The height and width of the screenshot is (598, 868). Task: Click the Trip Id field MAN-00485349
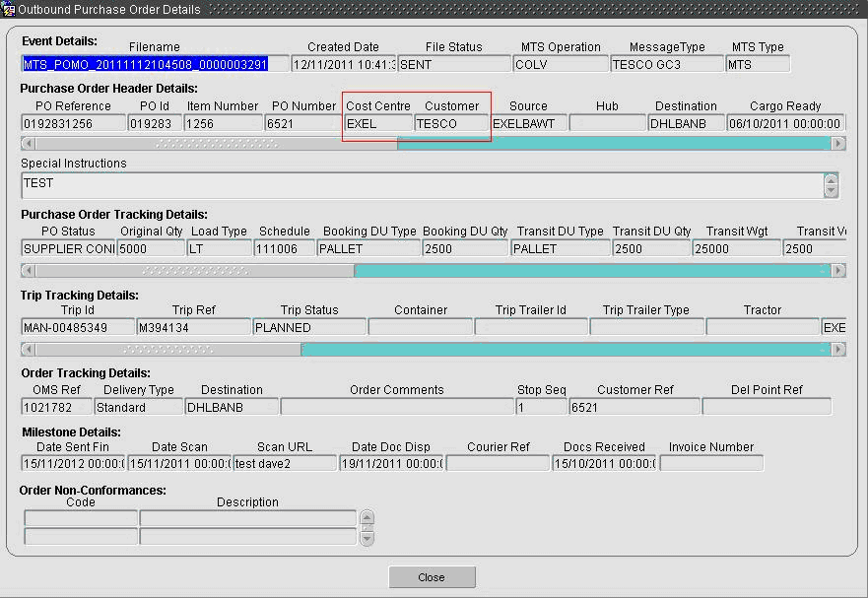point(78,327)
